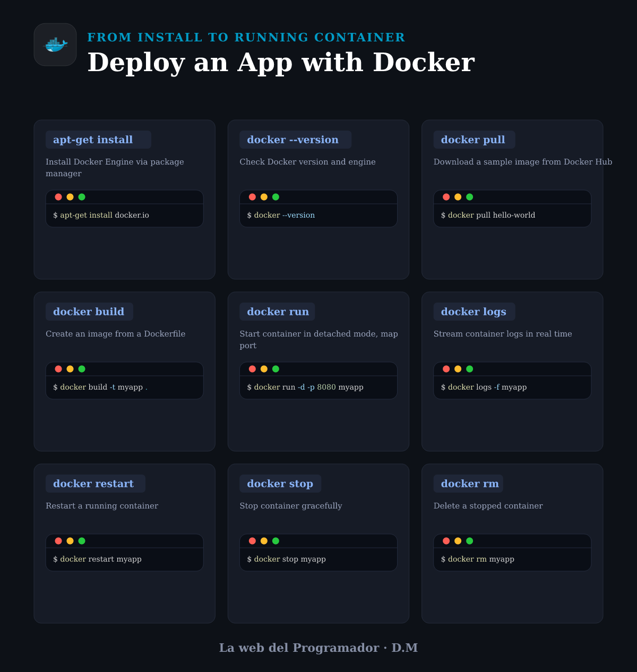Select the 'docker --version' card label
The height and width of the screenshot is (672, 637).
295,140
